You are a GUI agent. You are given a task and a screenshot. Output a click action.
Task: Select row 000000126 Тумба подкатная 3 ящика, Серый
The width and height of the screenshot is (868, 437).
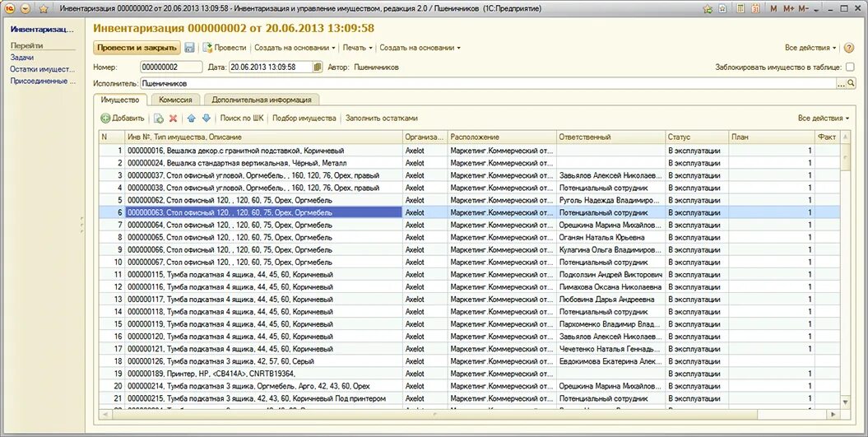[x=469, y=361]
